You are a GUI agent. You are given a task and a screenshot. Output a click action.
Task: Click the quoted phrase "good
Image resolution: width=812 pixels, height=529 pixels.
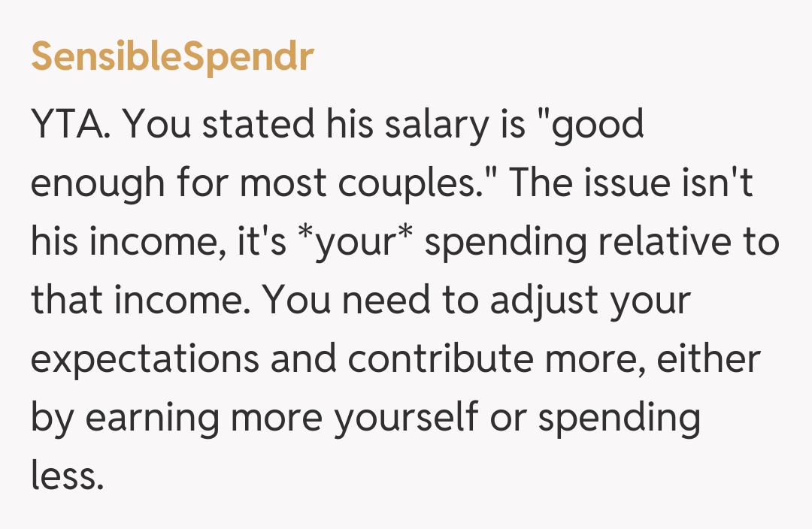tap(598, 125)
